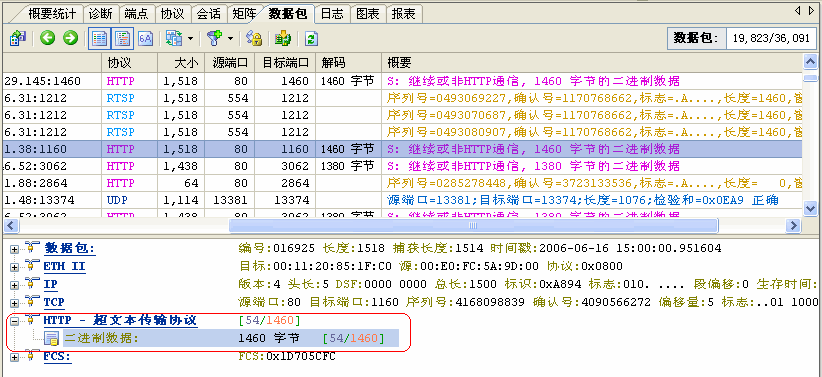Select the 数据包: decode tree label
This screenshot has width=822, height=377.
[69, 248]
